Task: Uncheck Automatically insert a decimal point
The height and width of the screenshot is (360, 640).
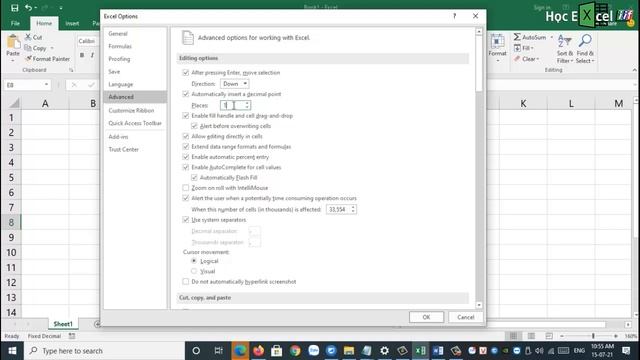Action: (x=186, y=94)
